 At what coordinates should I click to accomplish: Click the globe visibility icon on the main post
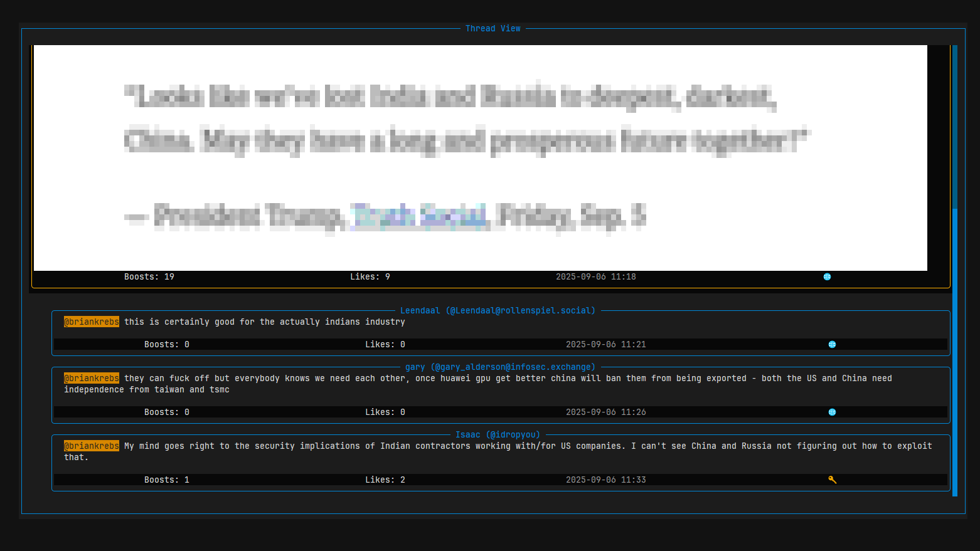pyautogui.click(x=827, y=276)
